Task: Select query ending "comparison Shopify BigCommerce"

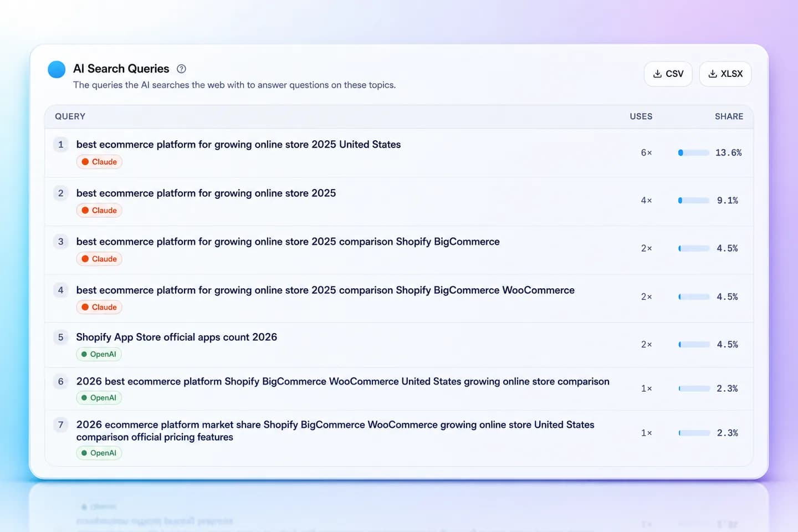Action: tap(288, 242)
